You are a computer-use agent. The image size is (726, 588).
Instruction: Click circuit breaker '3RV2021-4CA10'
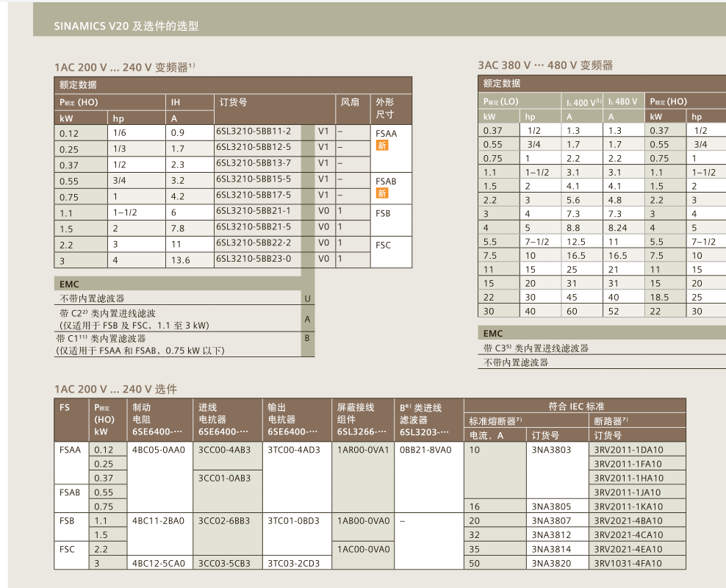tap(628, 535)
